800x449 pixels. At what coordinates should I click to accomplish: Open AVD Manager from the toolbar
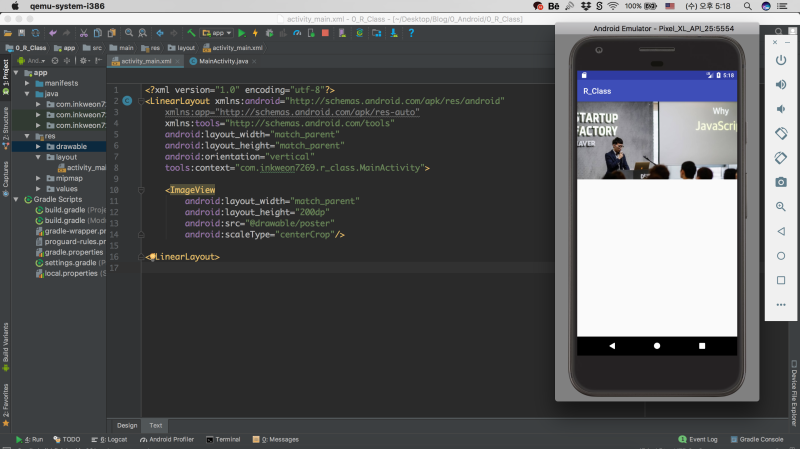342,33
